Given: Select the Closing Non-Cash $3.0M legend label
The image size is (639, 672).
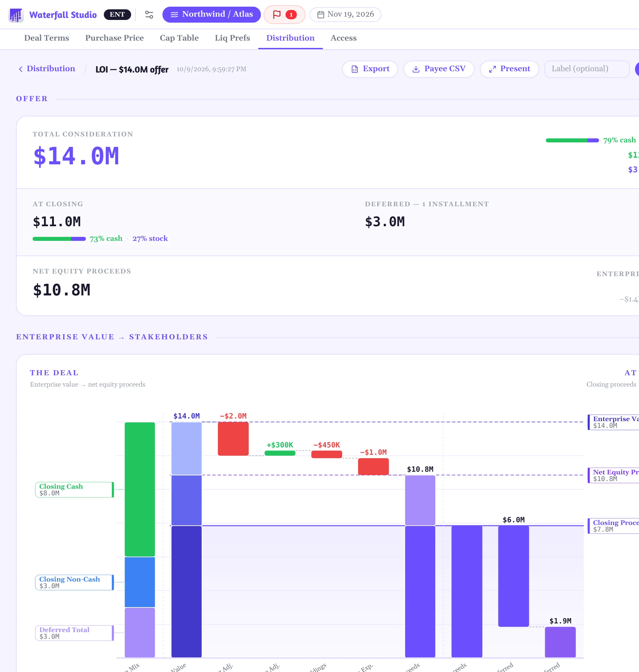Looking at the screenshot, I should 74,582.
